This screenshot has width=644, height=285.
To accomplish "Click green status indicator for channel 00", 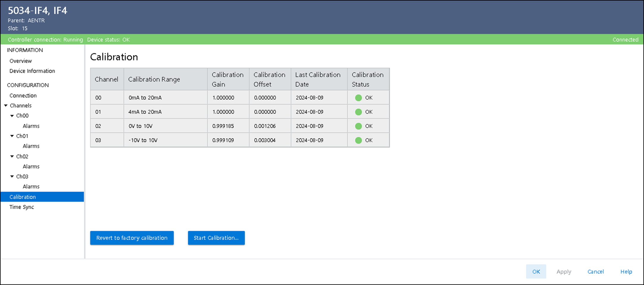I will 358,98.
